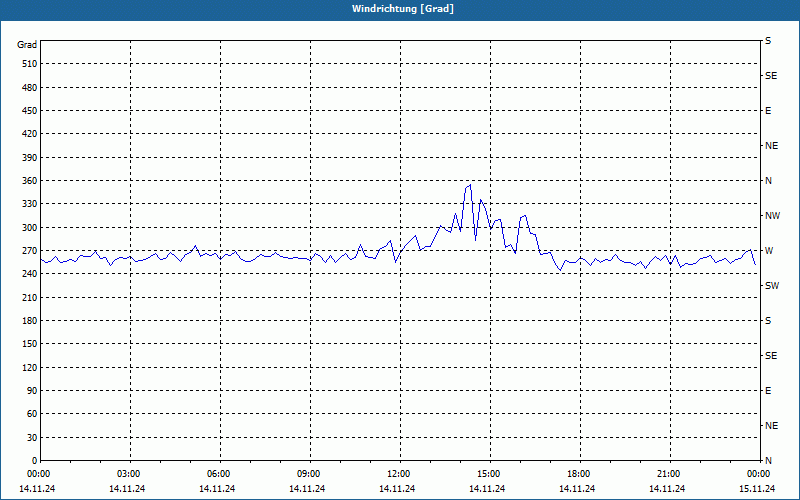Click the y-axis value 180
This screenshot has height=500, width=800.
pyautogui.click(x=30, y=321)
